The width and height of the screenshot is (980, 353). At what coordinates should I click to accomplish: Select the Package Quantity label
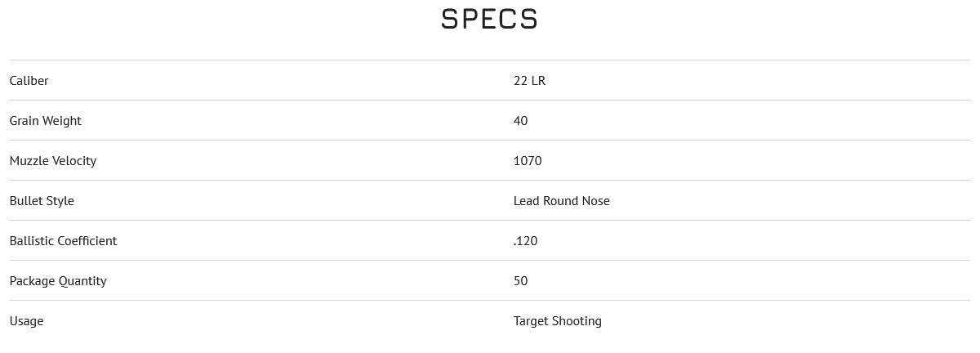[58, 281]
